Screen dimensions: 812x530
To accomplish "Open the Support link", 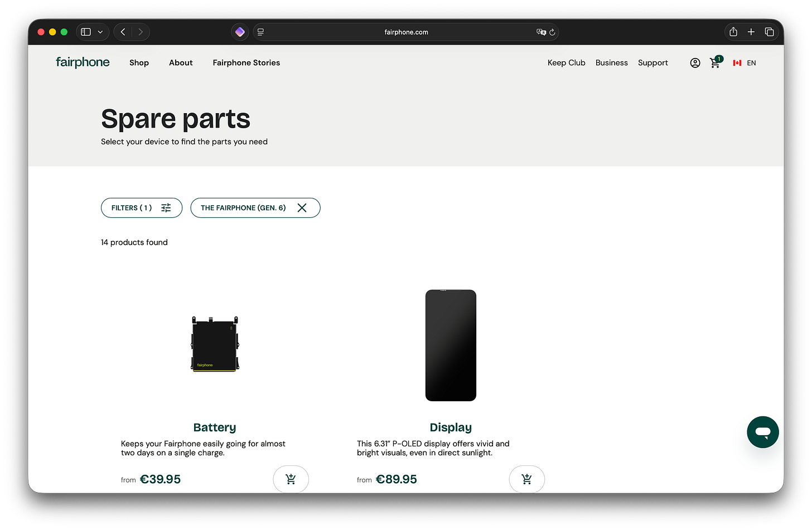I will coord(653,63).
